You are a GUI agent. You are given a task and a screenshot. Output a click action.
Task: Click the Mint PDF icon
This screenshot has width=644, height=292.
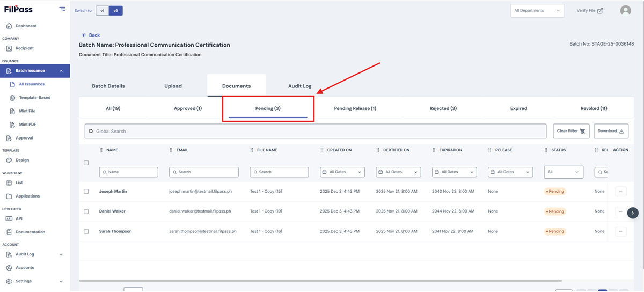pos(13,125)
